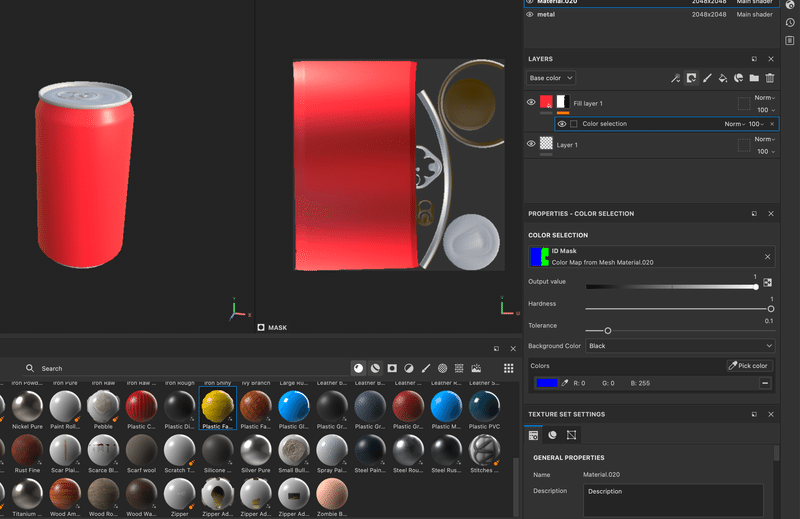Change Layer 1 blend mode
Viewport: 800px width, 519px height.
pos(765,139)
